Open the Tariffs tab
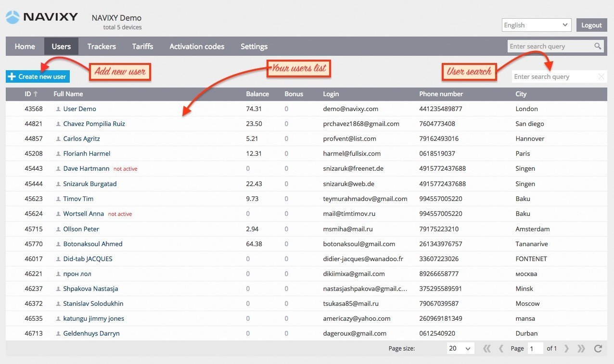 (143, 47)
